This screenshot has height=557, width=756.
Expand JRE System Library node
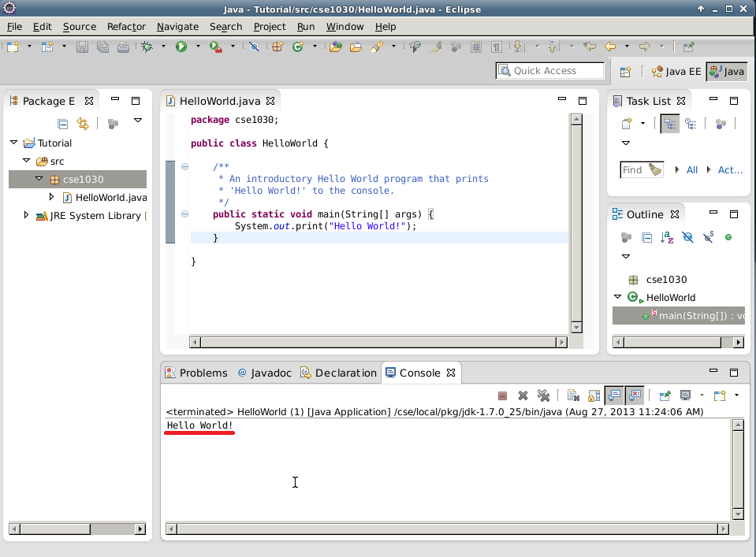pos(26,215)
